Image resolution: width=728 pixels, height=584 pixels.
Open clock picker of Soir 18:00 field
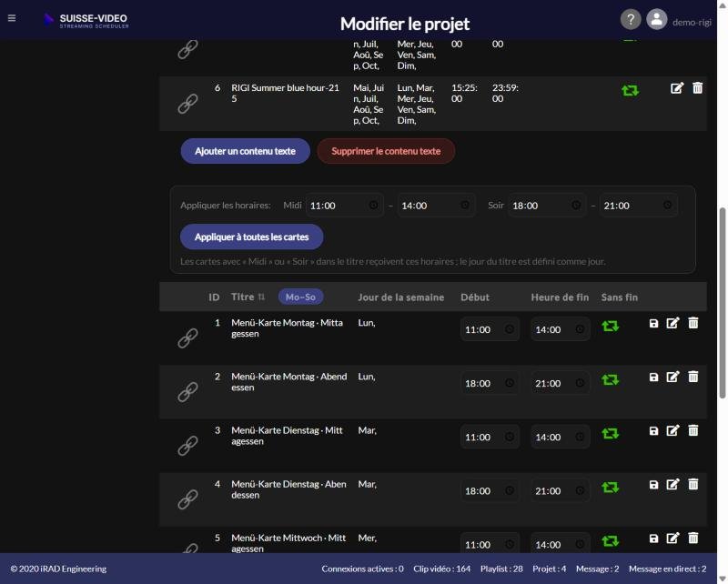coord(576,206)
